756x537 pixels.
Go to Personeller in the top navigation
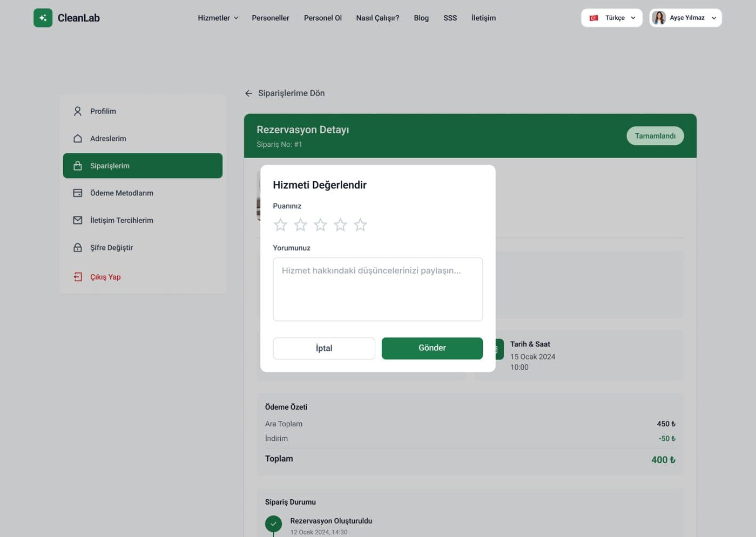click(x=271, y=18)
